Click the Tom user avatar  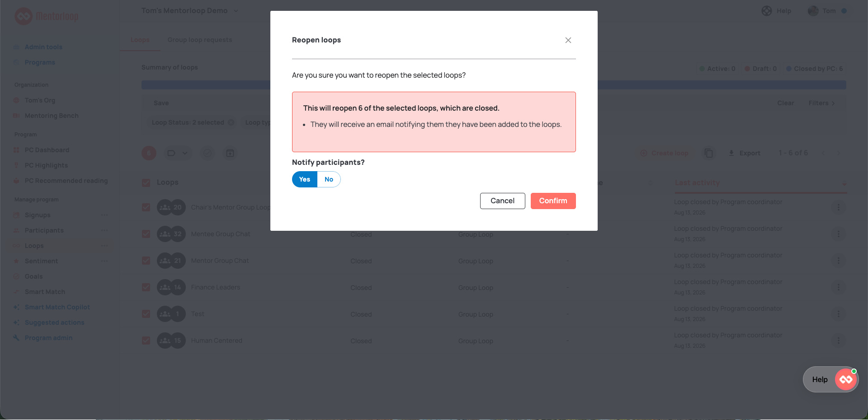tap(813, 11)
